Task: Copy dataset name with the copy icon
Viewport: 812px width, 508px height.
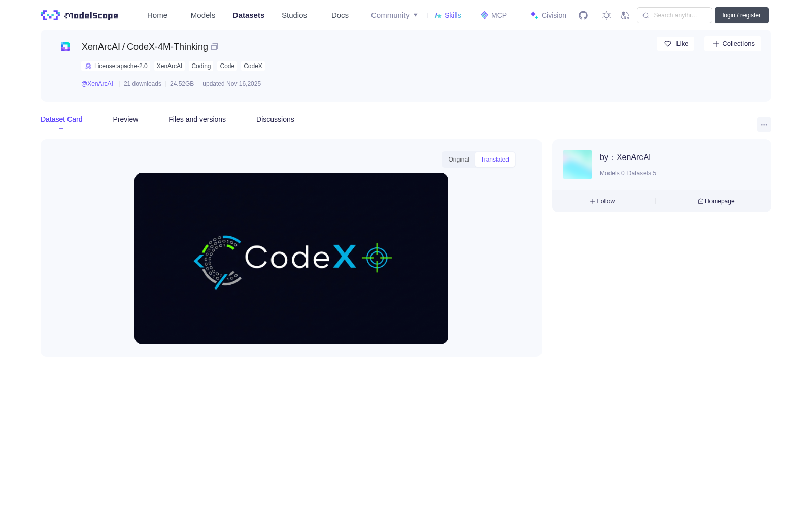Action: point(215,47)
